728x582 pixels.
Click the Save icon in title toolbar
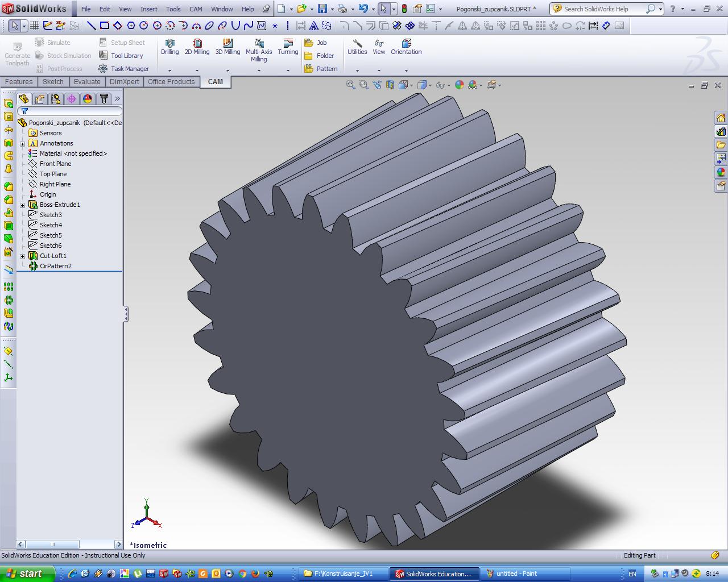point(322,9)
